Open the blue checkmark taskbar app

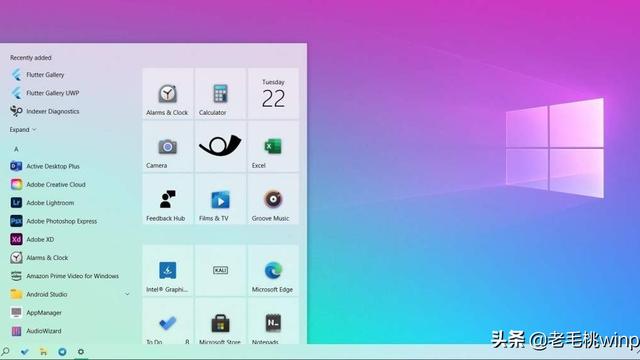pos(24,351)
